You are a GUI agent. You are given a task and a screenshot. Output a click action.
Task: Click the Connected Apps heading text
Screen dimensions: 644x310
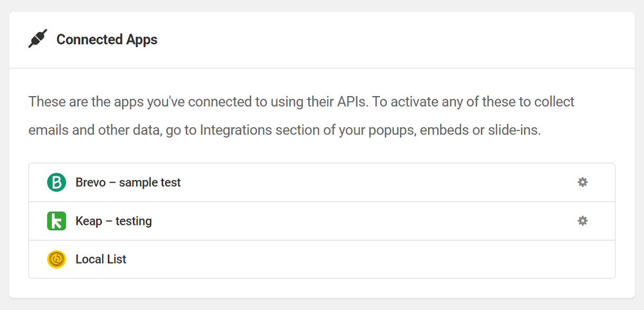[107, 40]
